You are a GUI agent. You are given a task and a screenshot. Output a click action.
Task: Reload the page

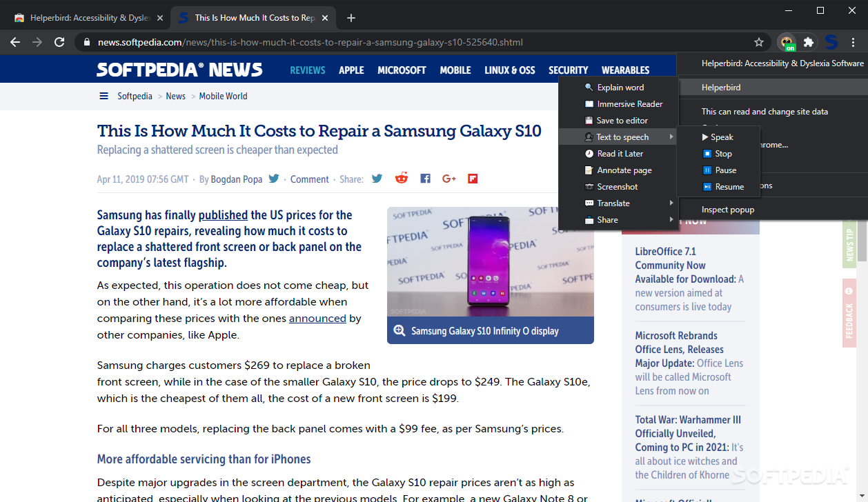tap(59, 42)
